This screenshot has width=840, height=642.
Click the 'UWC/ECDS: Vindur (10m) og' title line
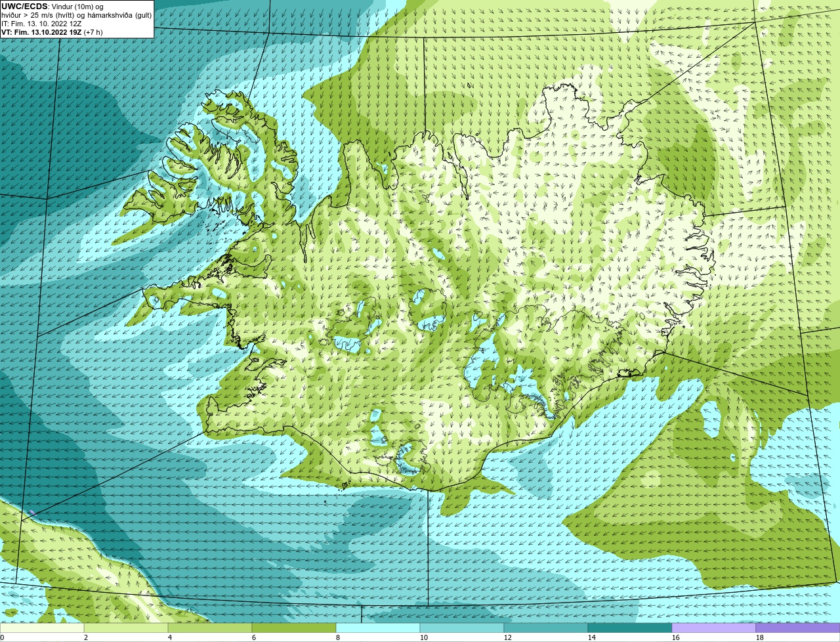click(52, 7)
